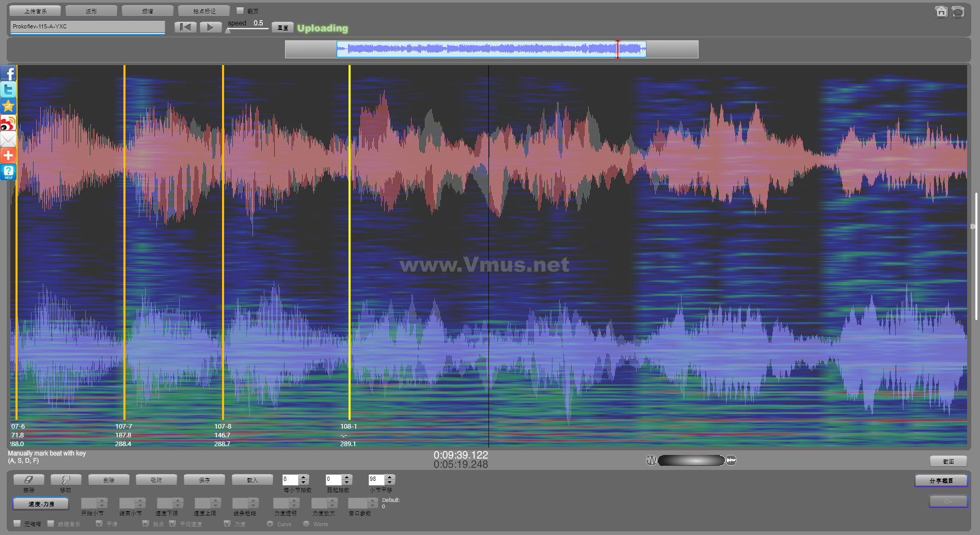Open Facebook share icon in sidebar

[x=8, y=73]
